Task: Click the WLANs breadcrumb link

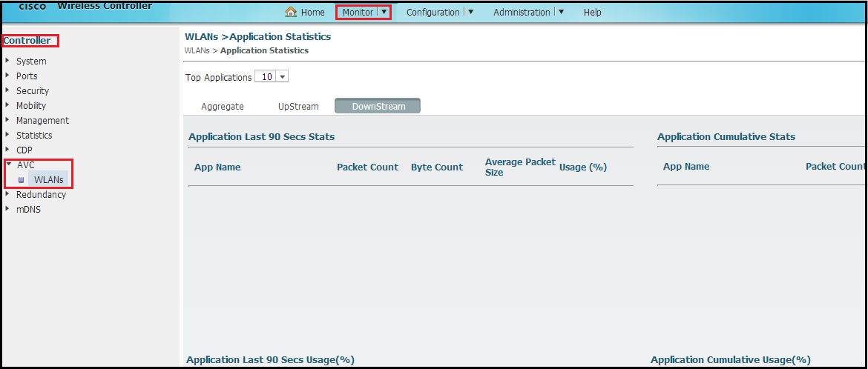Action: [x=197, y=50]
